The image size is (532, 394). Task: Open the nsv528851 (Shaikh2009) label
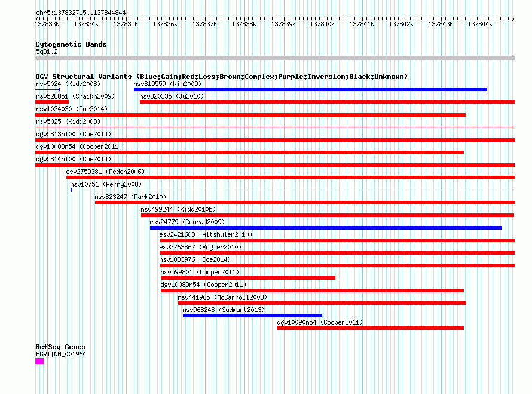pyautogui.click(x=75, y=96)
